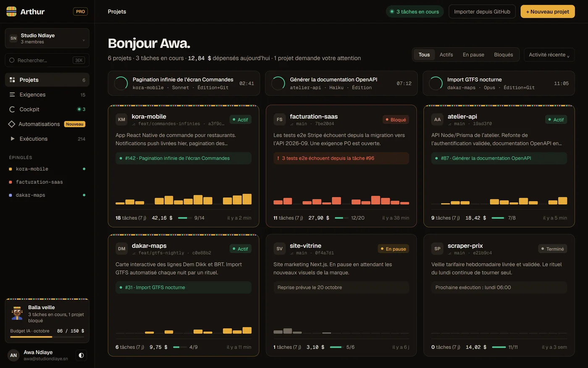Click the warning icon in e2e alert

pyautogui.click(x=278, y=158)
